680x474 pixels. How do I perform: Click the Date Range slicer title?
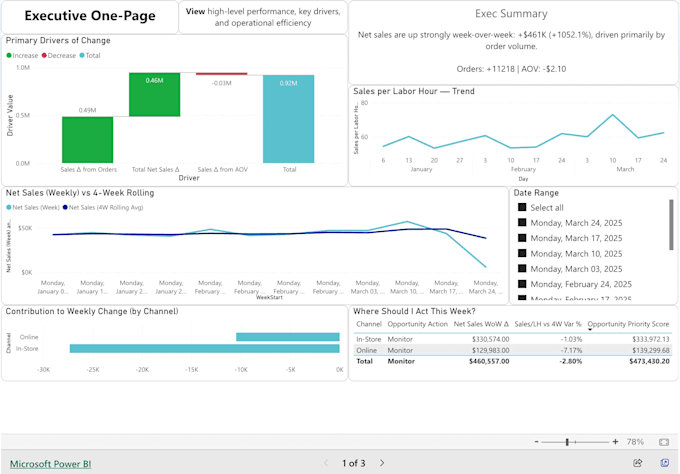[x=536, y=193]
